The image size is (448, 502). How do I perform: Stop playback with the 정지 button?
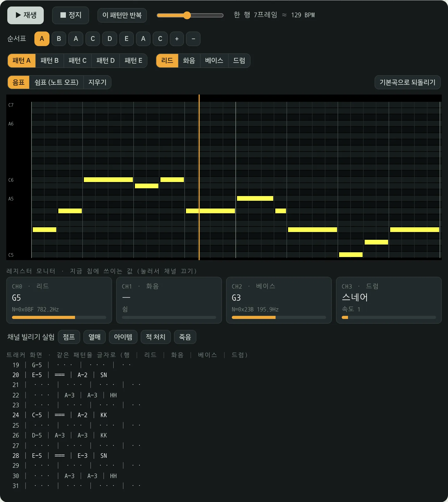[x=71, y=15]
